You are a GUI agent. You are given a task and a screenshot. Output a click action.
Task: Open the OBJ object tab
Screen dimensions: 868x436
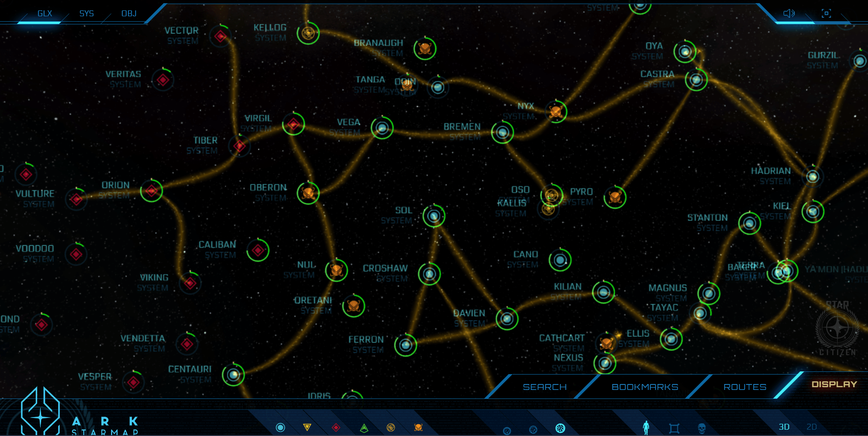[x=129, y=14]
